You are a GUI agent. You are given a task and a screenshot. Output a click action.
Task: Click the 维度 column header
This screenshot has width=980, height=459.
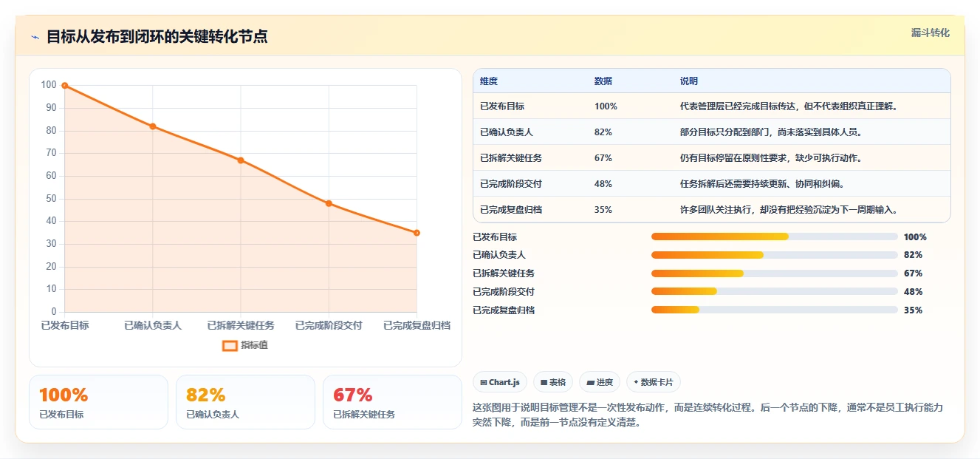tap(489, 81)
